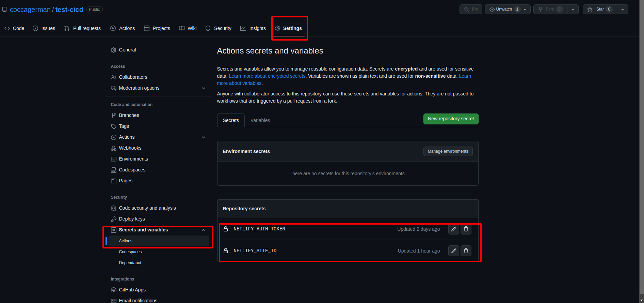Edit the NETLIFY_SITE_ID secret via the pencil icon

coord(453,251)
